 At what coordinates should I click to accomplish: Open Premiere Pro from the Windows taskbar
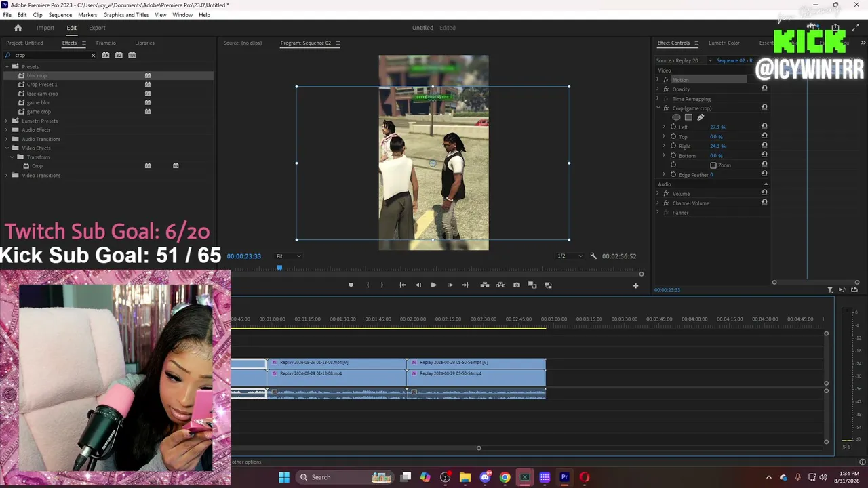tap(564, 477)
